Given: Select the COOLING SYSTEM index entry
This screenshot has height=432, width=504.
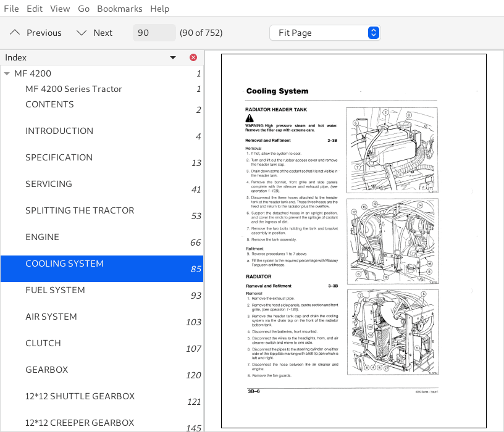Looking at the screenshot, I should tap(64, 264).
